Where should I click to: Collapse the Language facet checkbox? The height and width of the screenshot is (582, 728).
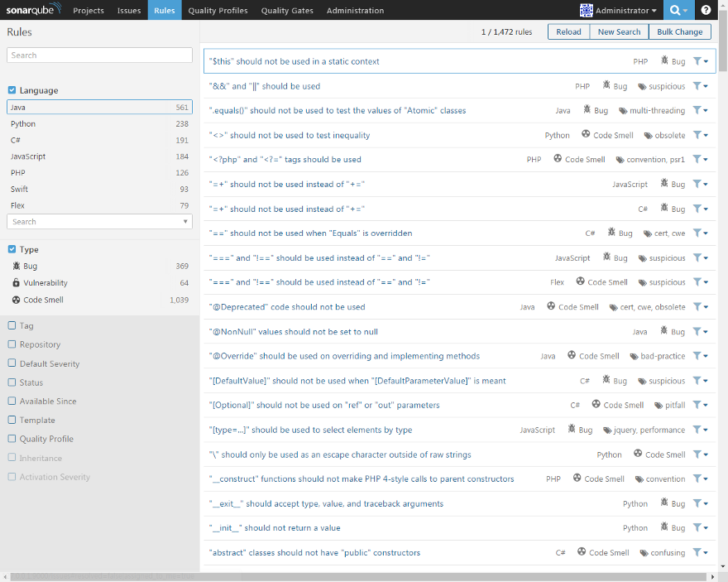point(12,90)
